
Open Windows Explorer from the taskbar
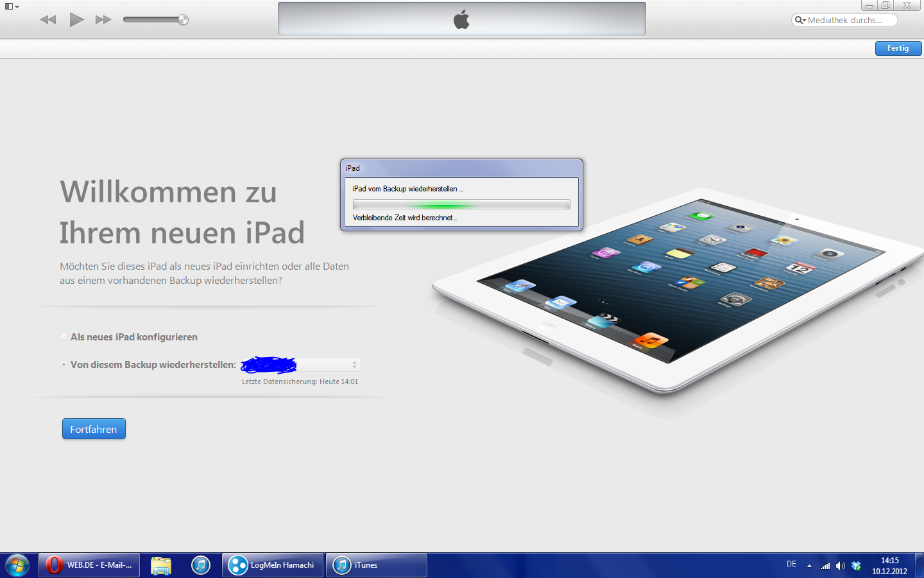click(x=161, y=565)
